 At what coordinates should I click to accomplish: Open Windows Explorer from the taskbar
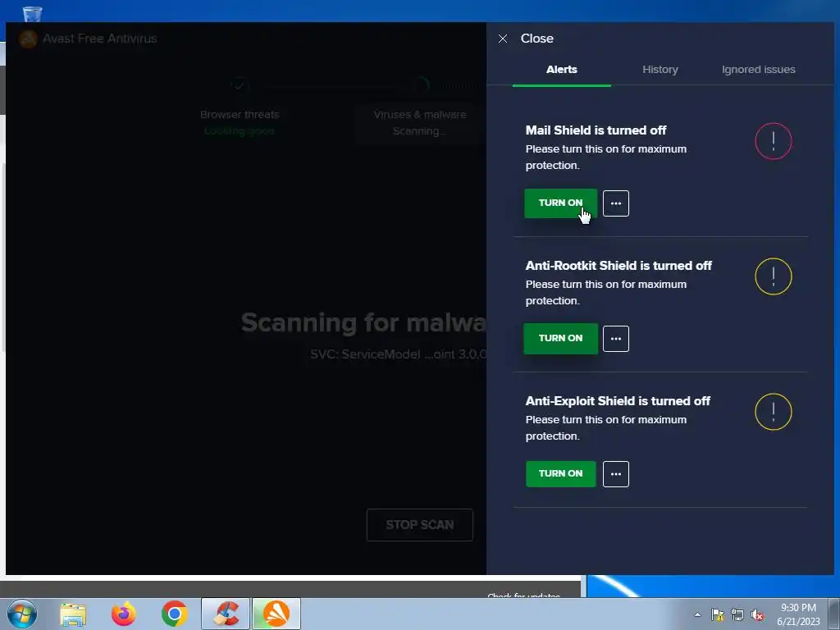pyautogui.click(x=73, y=614)
